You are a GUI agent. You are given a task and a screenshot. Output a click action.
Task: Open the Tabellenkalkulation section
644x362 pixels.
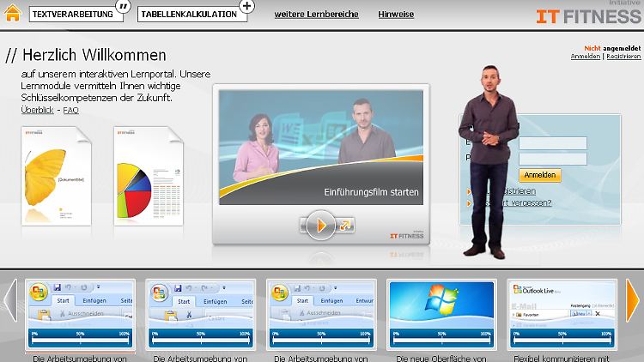tap(188, 15)
